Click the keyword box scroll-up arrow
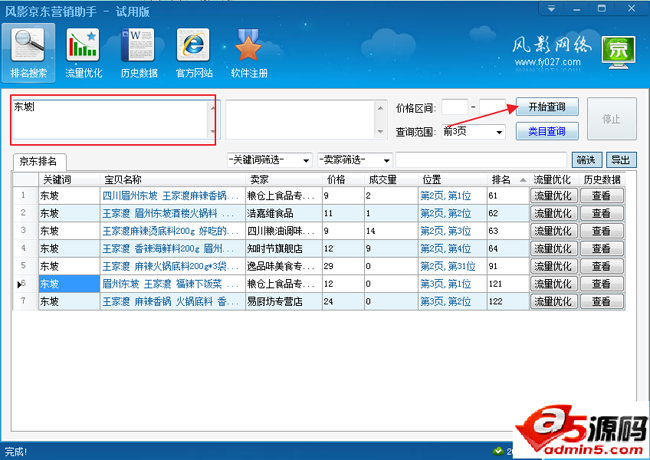 (x=212, y=108)
